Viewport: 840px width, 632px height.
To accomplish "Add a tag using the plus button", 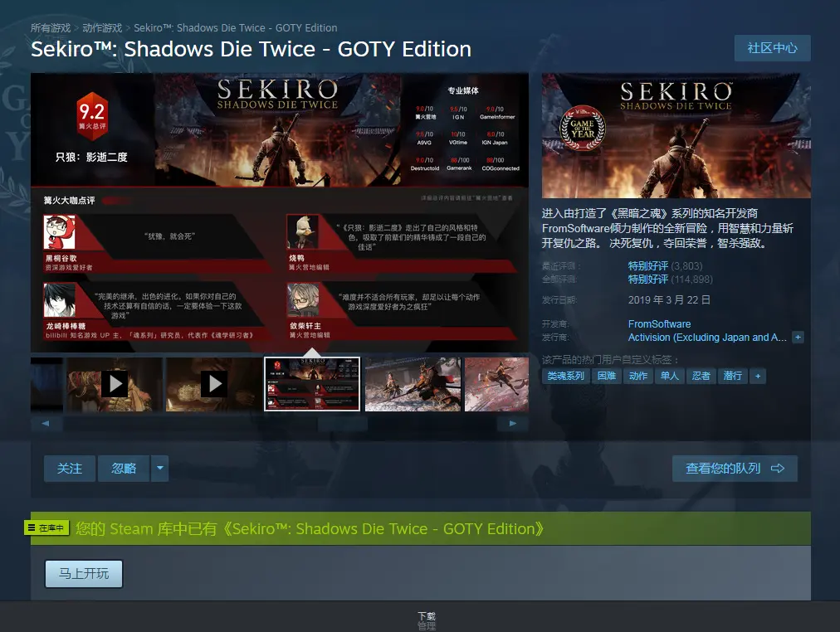I will (x=758, y=377).
